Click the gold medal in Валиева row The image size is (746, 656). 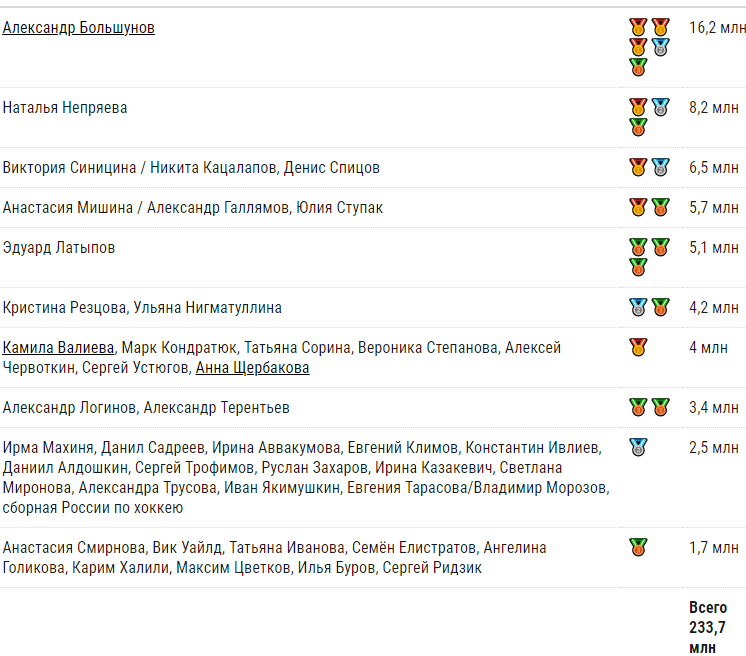click(x=638, y=347)
